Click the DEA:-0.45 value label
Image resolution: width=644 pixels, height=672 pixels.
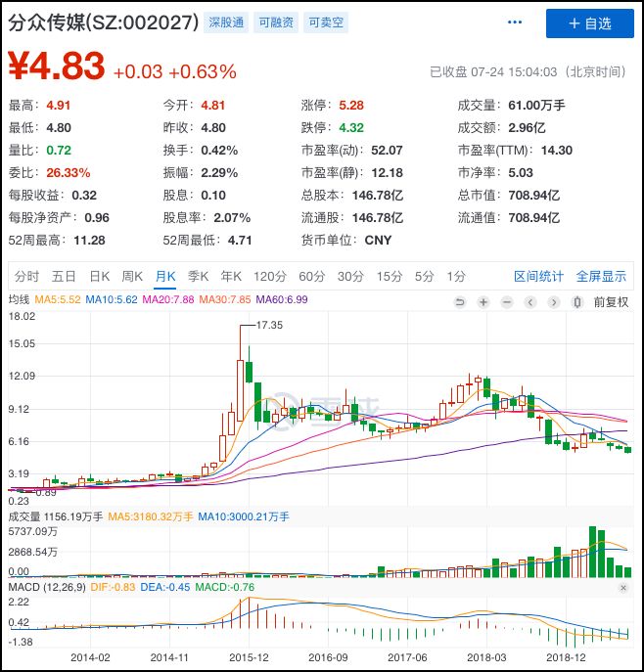coord(165,587)
